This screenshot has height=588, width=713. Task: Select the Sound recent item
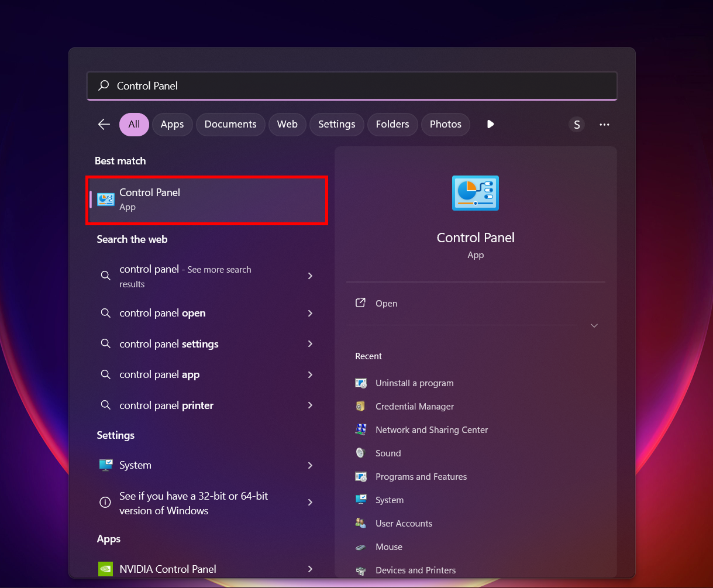388,453
